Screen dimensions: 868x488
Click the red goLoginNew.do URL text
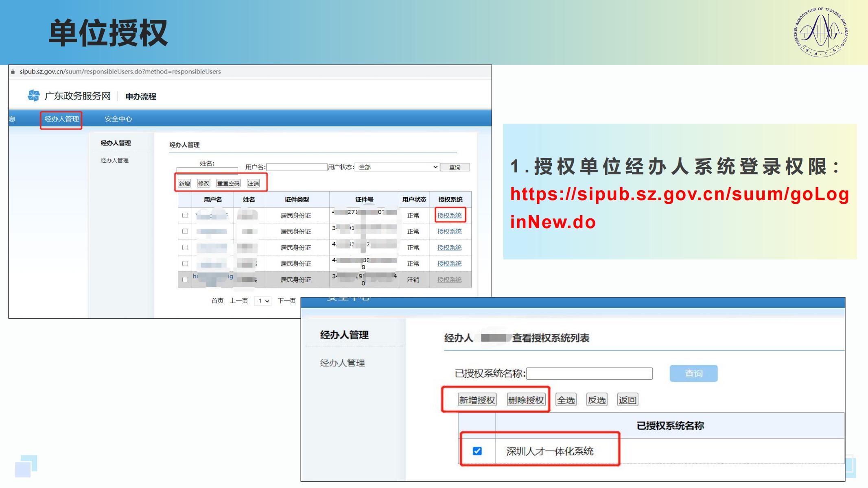coord(680,208)
